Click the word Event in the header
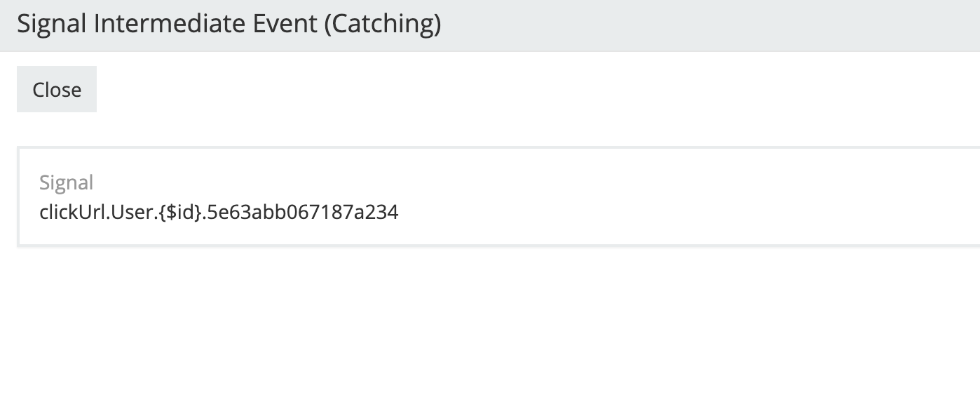Screen dimensions: 980x407 (285, 25)
